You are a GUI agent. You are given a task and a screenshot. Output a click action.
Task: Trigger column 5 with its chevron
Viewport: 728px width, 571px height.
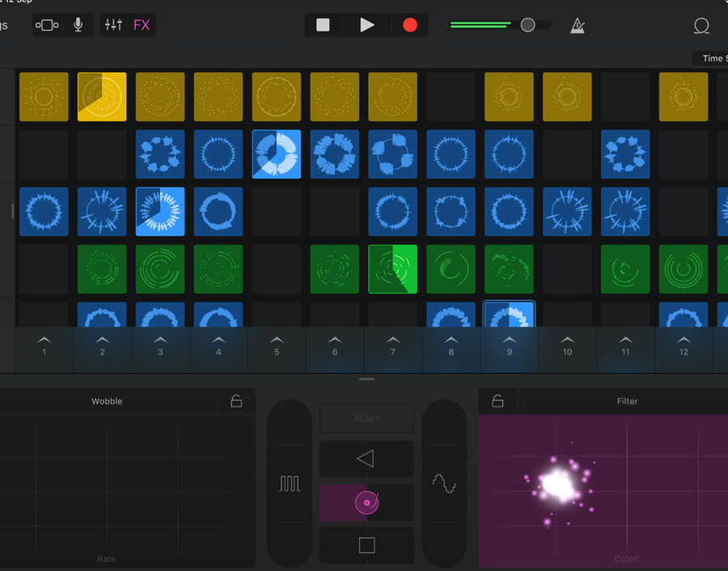pyautogui.click(x=277, y=346)
